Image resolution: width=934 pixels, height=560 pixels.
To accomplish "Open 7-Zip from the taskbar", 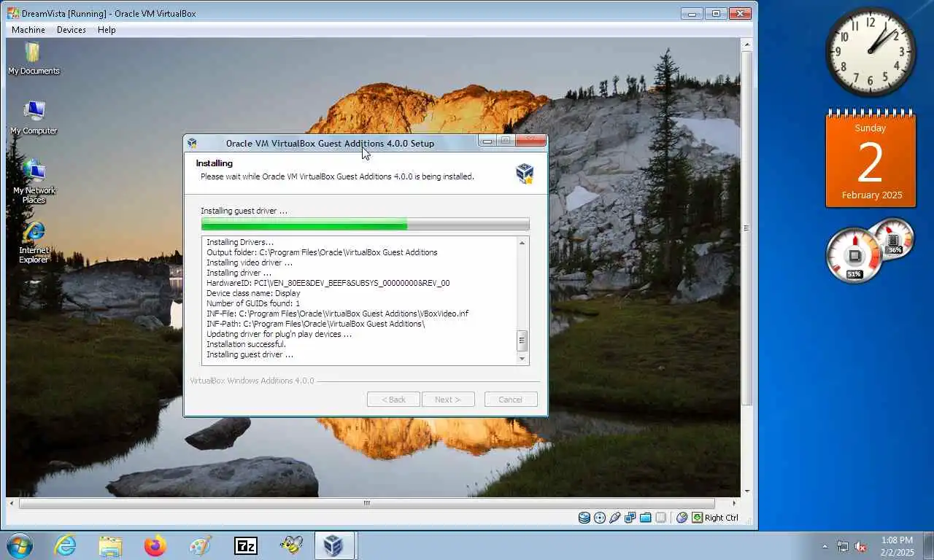I will pos(246,545).
